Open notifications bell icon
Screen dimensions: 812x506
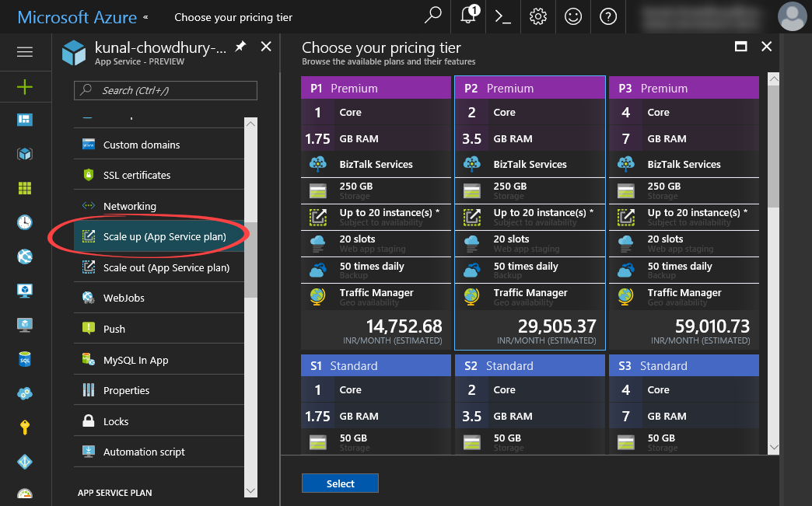click(469, 16)
